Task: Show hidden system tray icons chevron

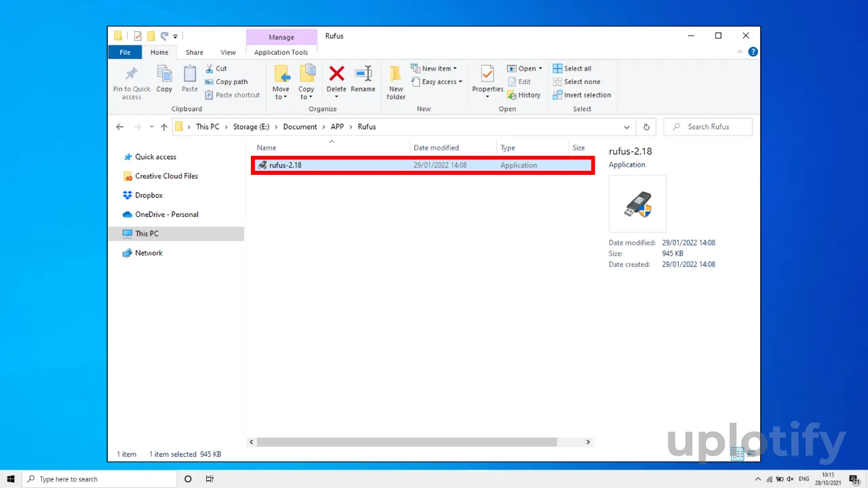Action: coord(758,479)
